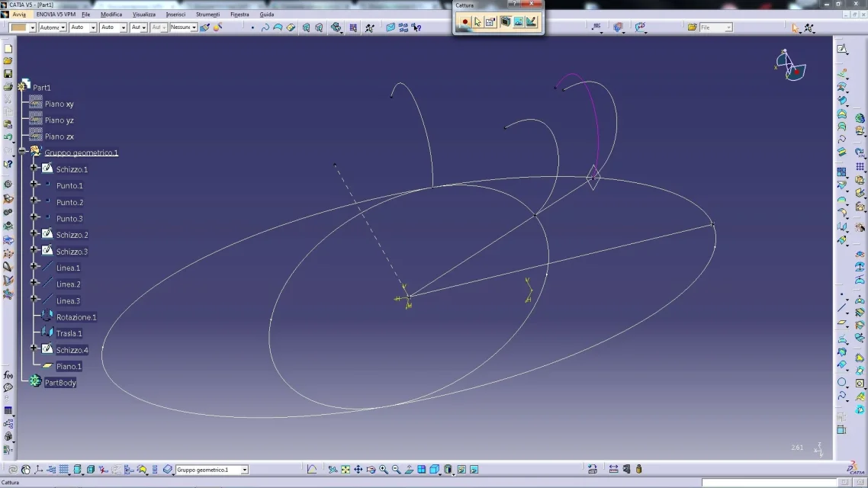Screen dimensions: 868x488
Task: Open the Avvia menu
Action: pyautogui.click(x=19, y=14)
